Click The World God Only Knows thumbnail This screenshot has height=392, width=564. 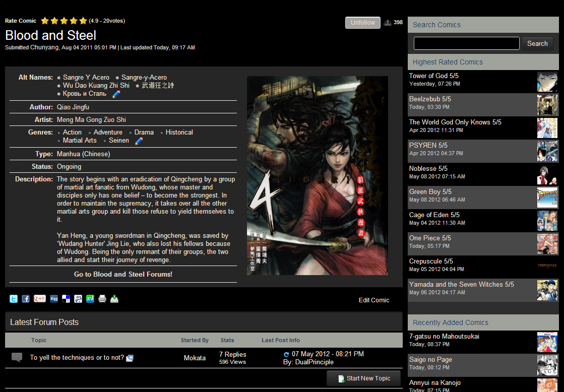[x=547, y=128]
